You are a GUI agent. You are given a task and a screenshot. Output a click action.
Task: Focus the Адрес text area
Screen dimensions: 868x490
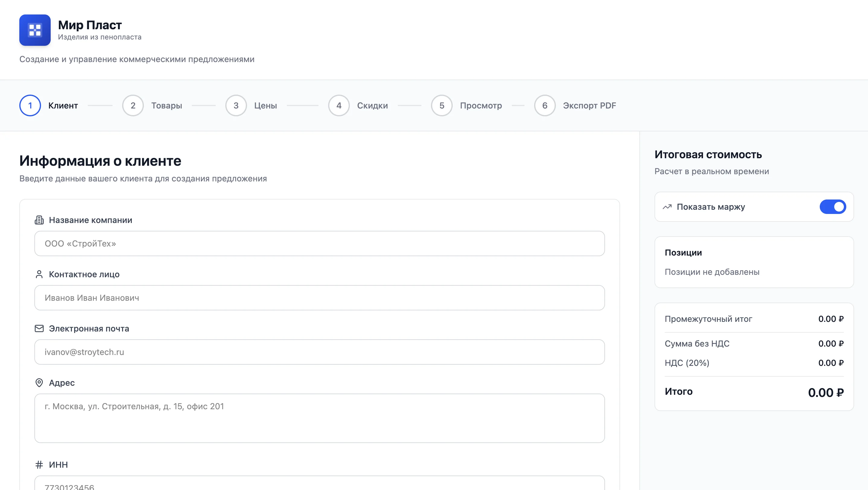coord(319,418)
